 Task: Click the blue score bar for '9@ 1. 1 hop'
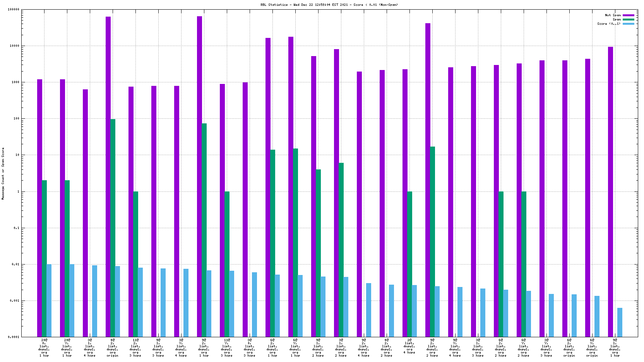(620, 322)
